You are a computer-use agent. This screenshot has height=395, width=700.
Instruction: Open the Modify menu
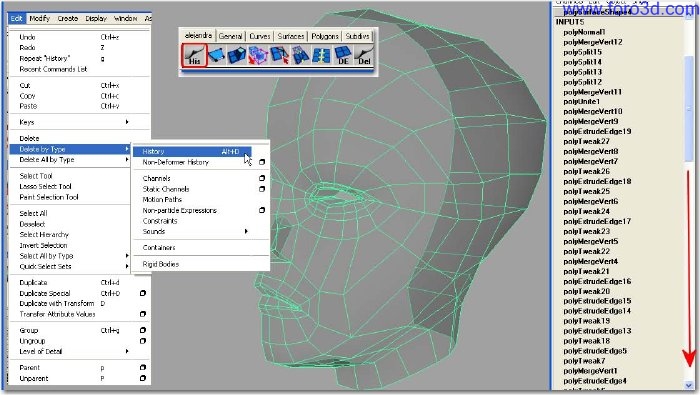point(39,18)
